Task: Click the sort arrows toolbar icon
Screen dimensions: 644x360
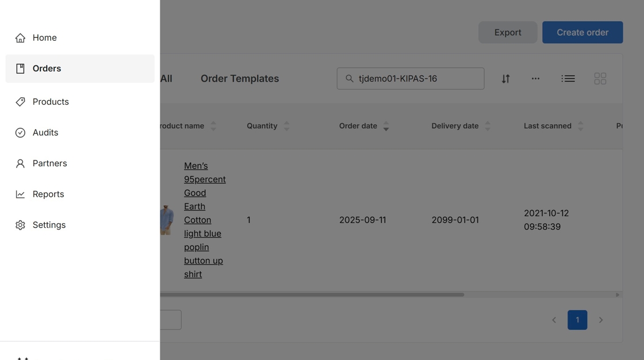Action: pos(505,79)
